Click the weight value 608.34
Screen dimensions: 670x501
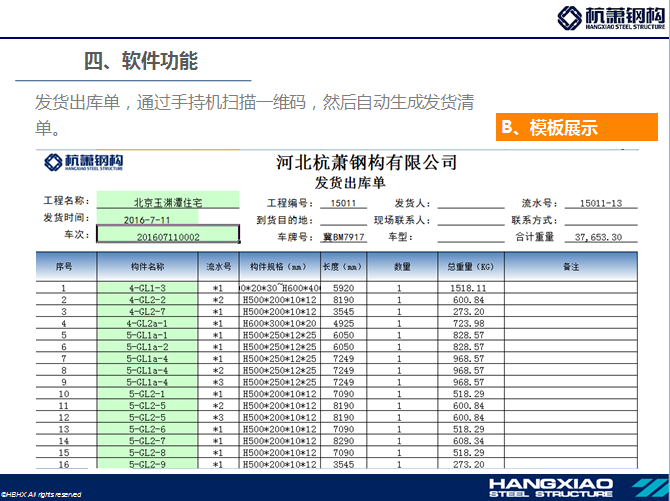coord(468,441)
